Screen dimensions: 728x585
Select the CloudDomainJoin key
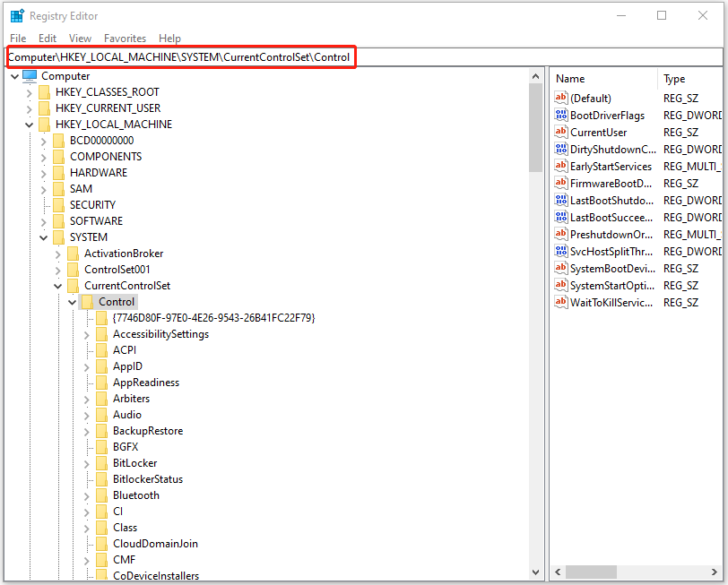pyautogui.click(x=155, y=544)
